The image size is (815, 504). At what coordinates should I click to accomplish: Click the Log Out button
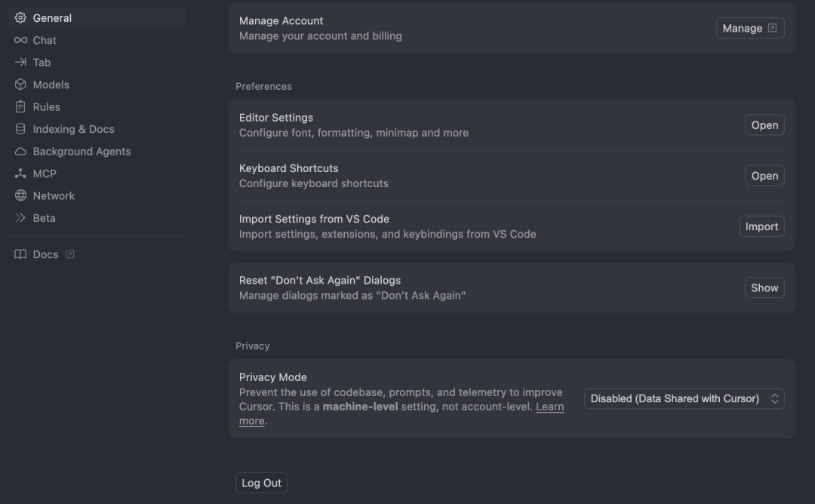[x=261, y=483]
